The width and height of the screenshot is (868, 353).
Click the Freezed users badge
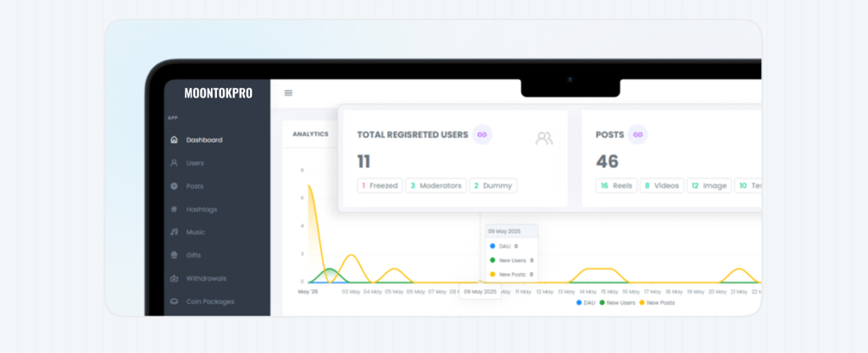(380, 185)
